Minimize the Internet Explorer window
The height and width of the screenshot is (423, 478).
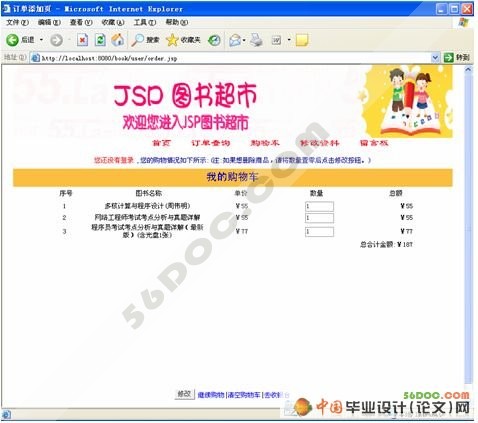442,9
